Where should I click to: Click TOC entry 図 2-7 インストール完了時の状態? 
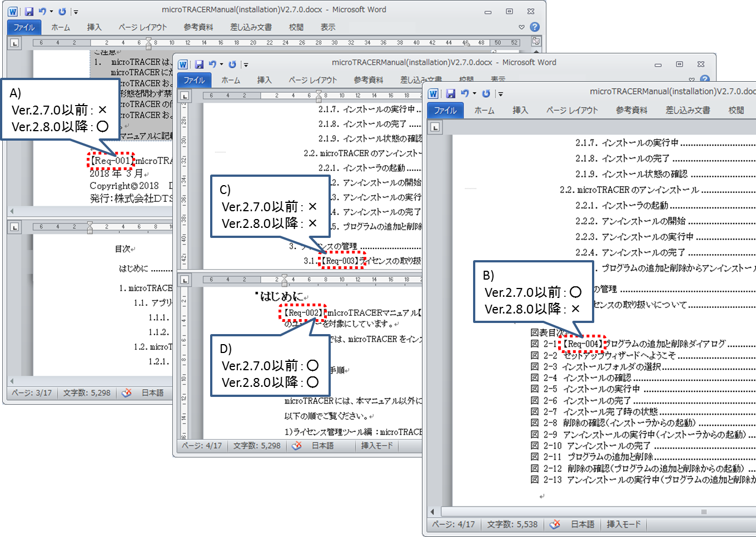tap(643, 411)
